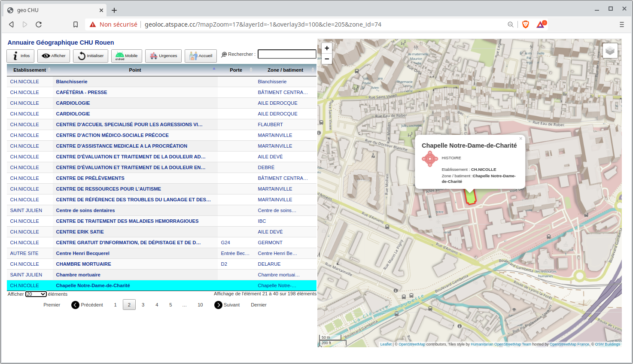The image size is (633, 364).
Task: Select CENTRE DE PRÉLÈVEMENTS row
Action: 161,178
